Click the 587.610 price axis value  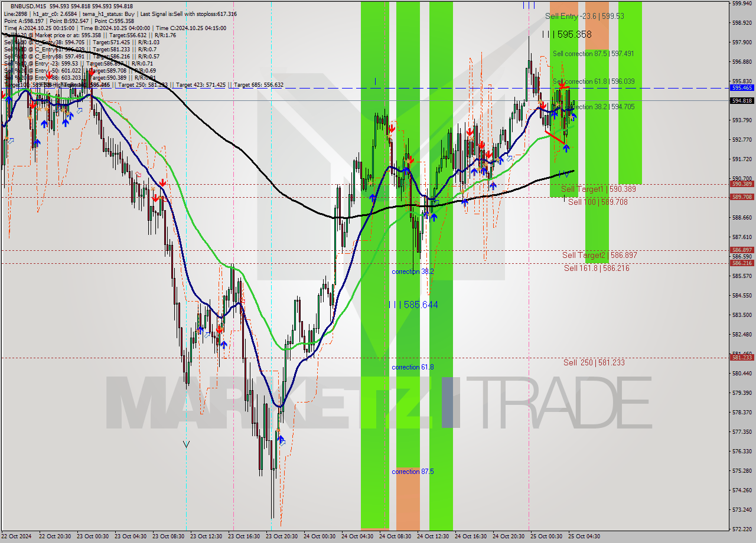click(x=742, y=237)
